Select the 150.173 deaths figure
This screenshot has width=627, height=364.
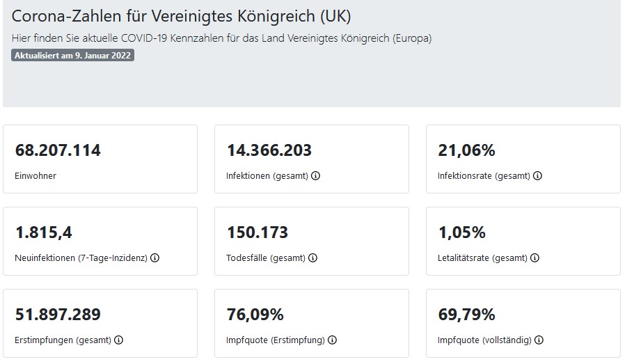point(257,232)
